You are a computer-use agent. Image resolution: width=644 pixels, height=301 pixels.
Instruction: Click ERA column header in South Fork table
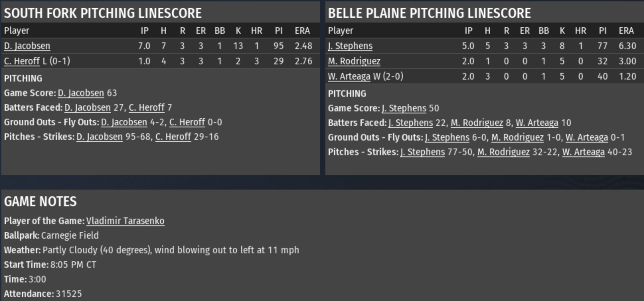tap(302, 30)
